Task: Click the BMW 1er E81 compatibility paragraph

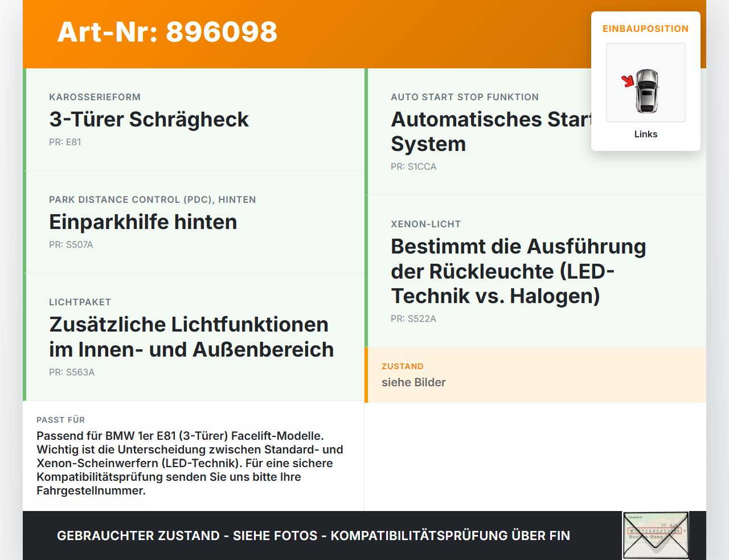Action: tap(190, 463)
